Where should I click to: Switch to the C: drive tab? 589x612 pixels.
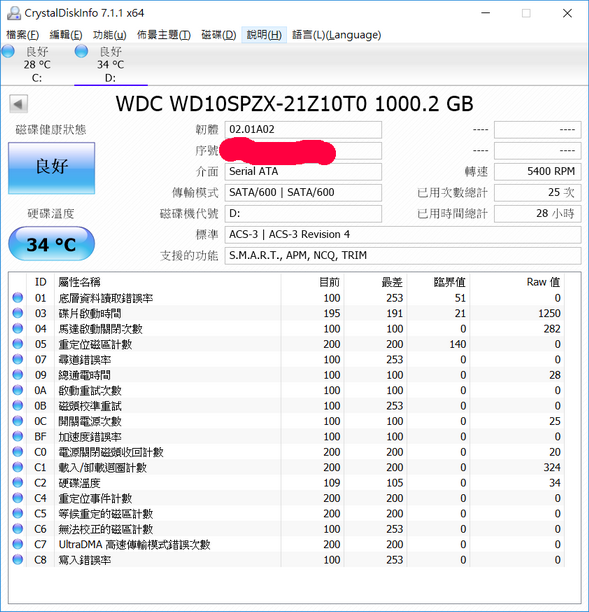pos(37,64)
